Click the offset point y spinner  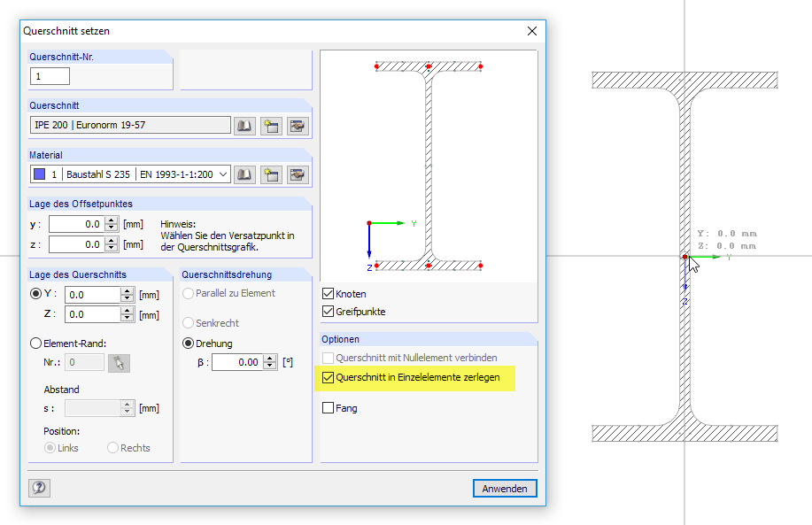(112, 224)
